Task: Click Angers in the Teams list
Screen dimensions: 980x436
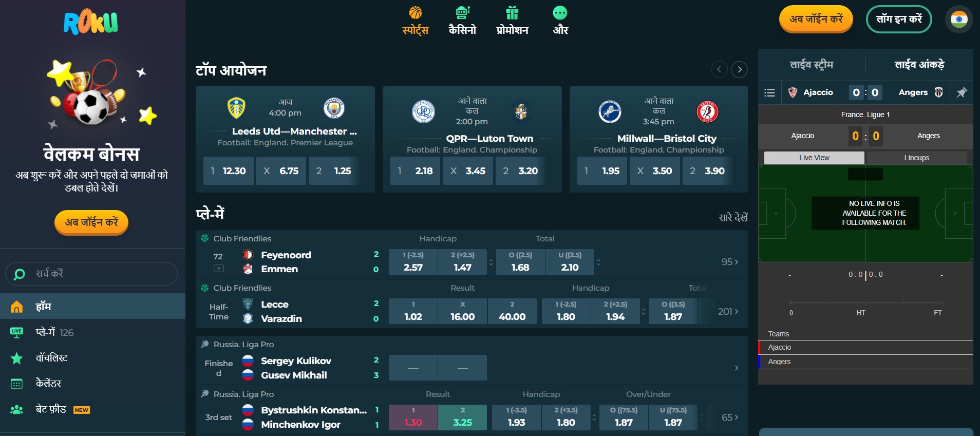Action: point(865,362)
